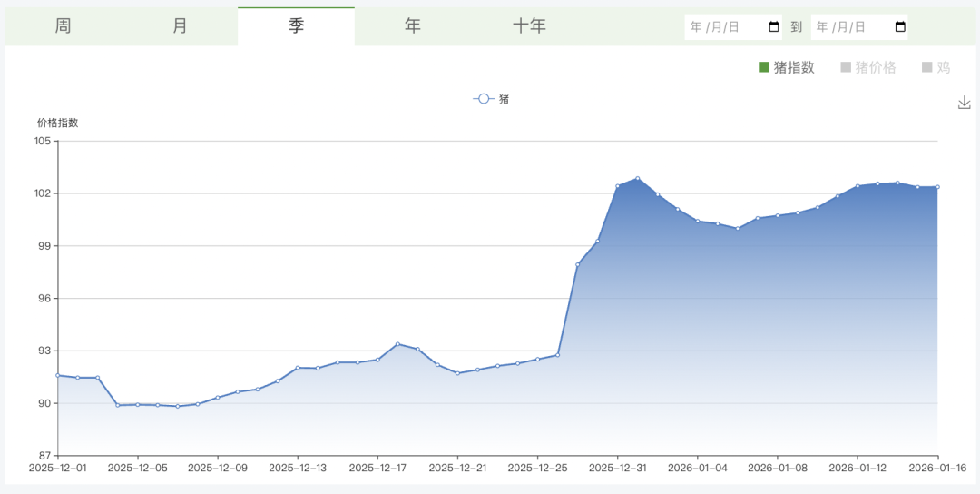Click the download chart icon
980x494 pixels.
[x=964, y=103]
